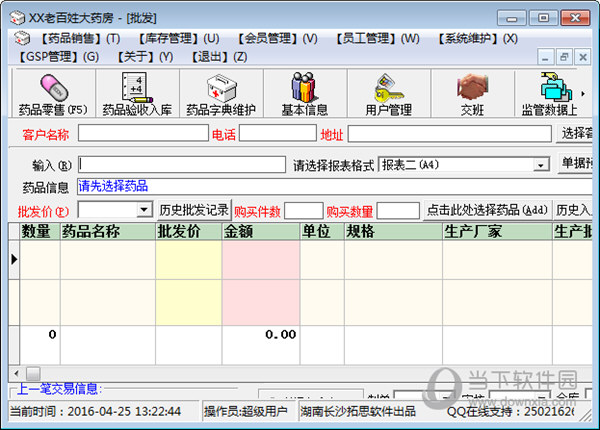Select first row via arrow indicator
This screenshot has height=430, width=600.
[14, 259]
